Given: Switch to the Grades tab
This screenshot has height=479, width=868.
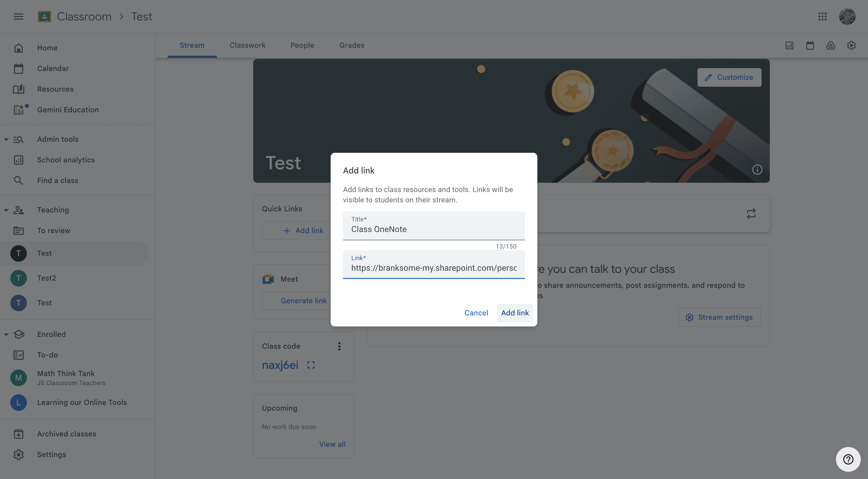Looking at the screenshot, I should (352, 45).
